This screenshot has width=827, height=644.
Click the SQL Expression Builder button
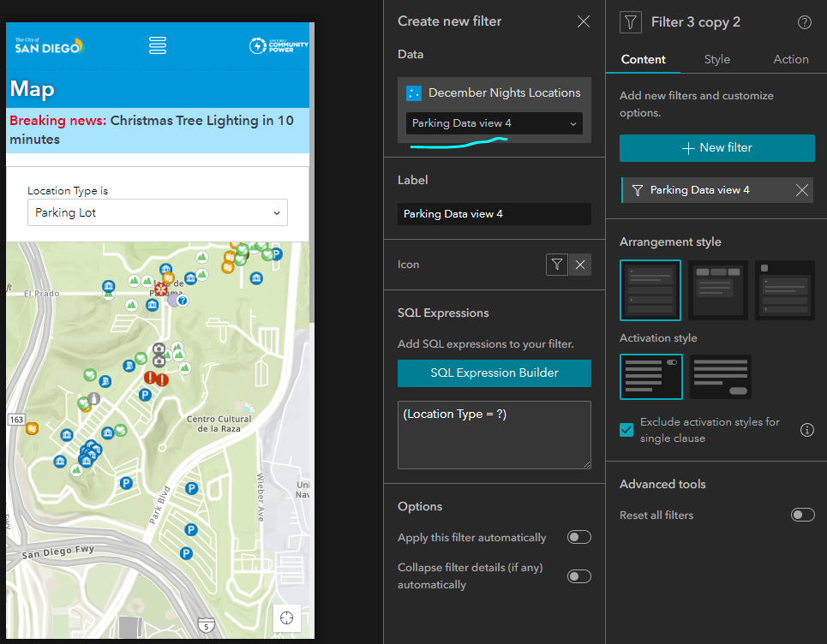pyautogui.click(x=494, y=373)
